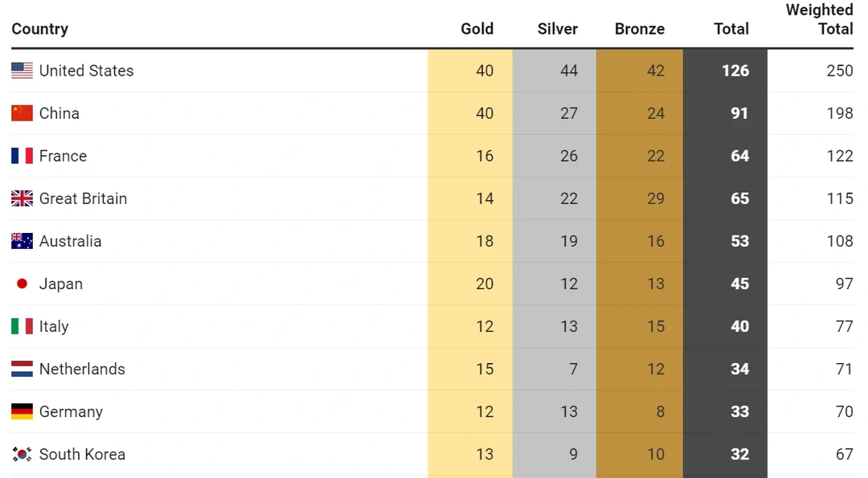The height and width of the screenshot is (478, 868).
Task: Click the Australia flag icon
Action: pos(22,241)
